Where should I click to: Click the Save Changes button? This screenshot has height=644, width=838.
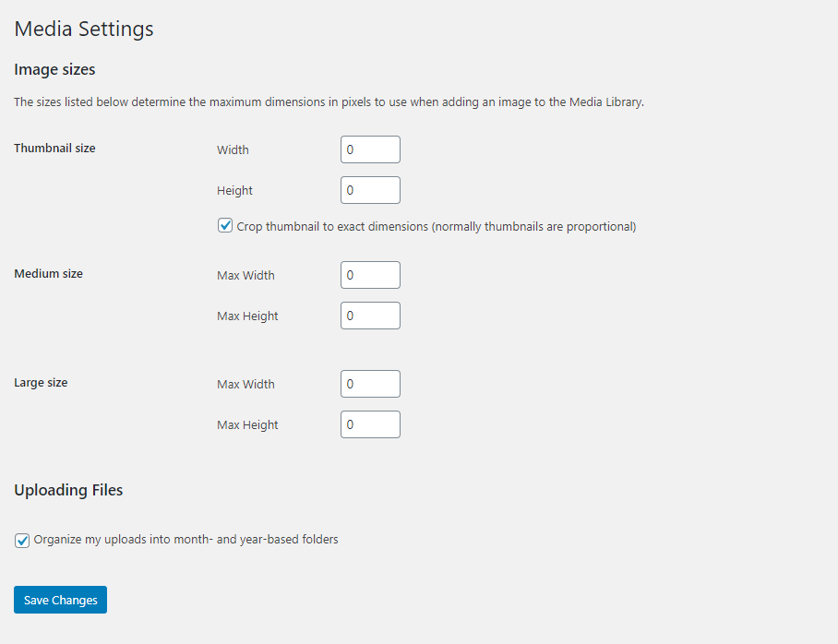(60, 600)
